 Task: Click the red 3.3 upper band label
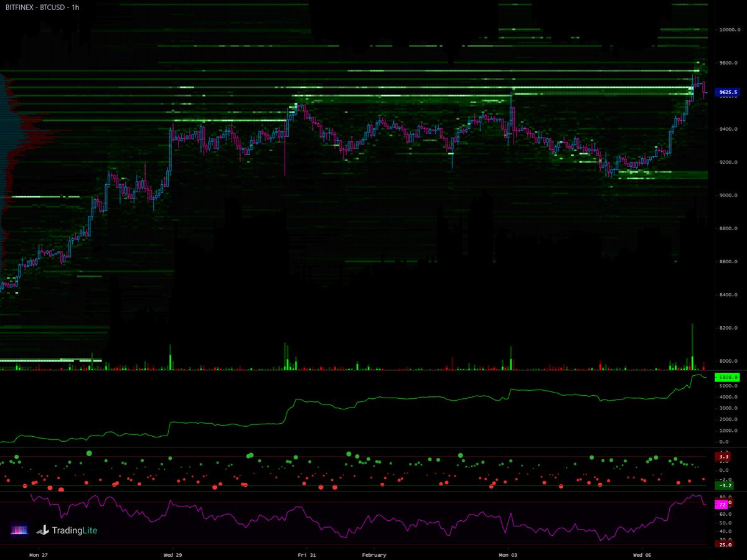pos(725,456)
